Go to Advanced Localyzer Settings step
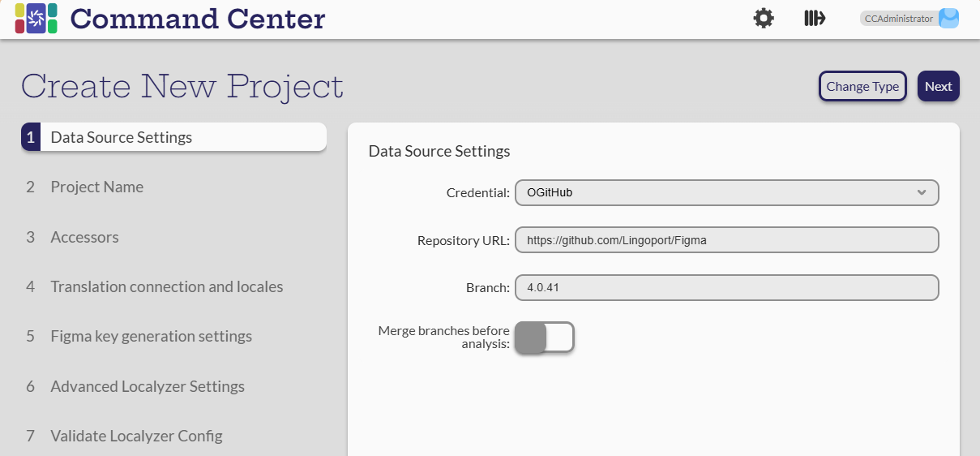 tap(148, 386)
